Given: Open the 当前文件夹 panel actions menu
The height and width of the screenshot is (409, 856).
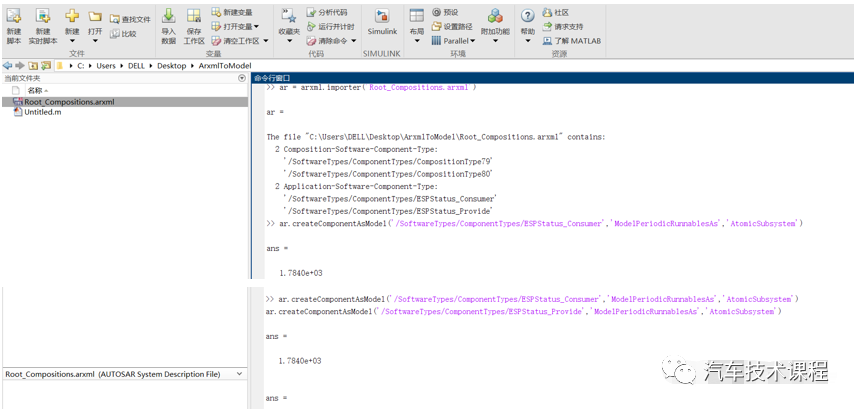Looking at the screenshot, I should point(242,78).
